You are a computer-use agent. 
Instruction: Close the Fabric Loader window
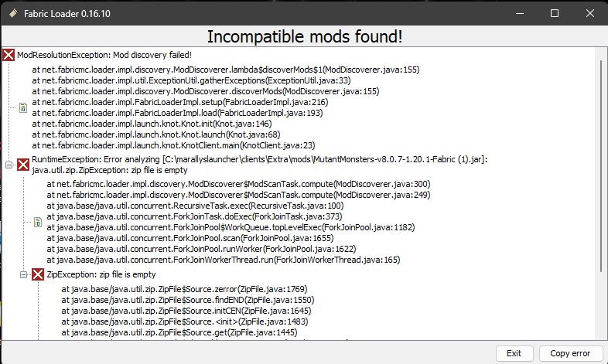click(590, 14)
